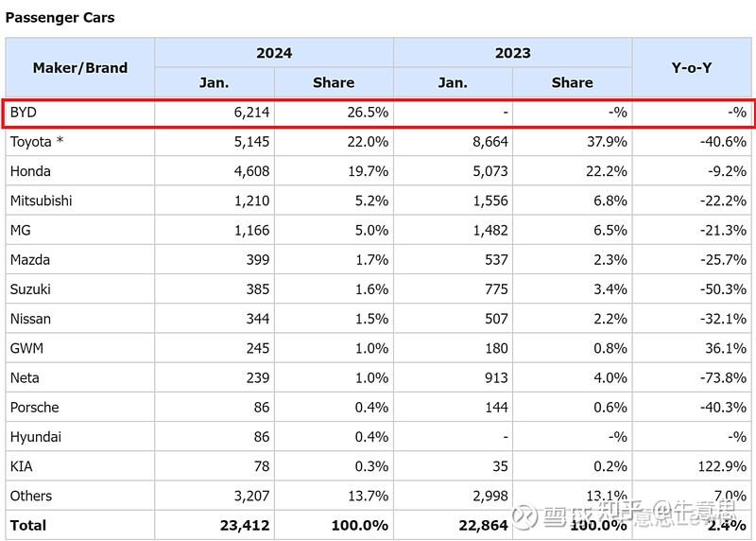Select GWM's 245 value
The height and width of the screenshot is (541, 756).
tap(215, 348)
